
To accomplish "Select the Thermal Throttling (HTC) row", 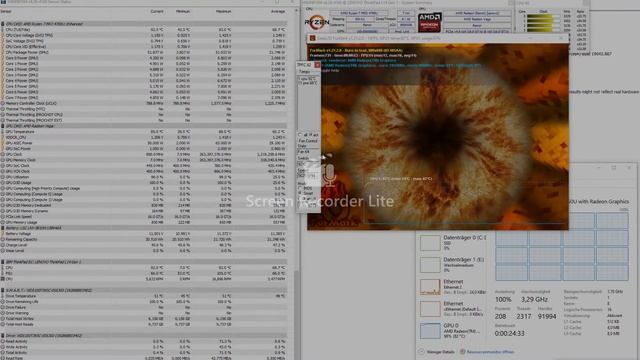I will coord(144,109).
